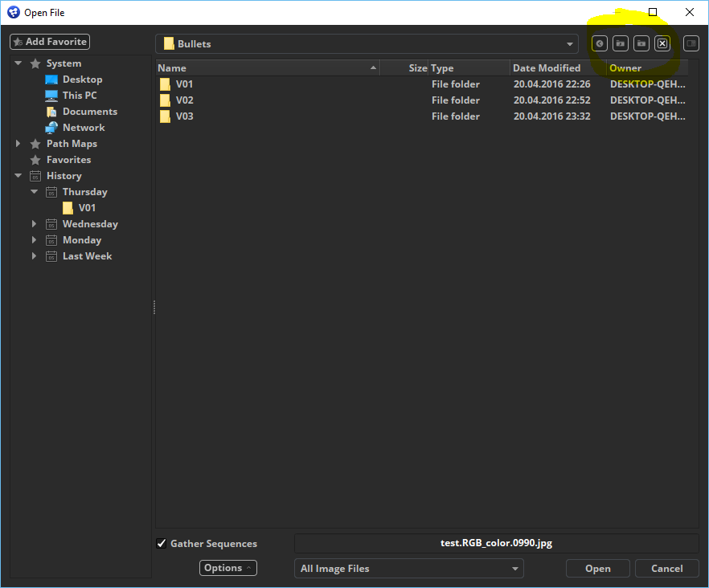The height and width of the screenshot is (588, 709).
Task: Select the Documents label in tree
Action: 90,112
